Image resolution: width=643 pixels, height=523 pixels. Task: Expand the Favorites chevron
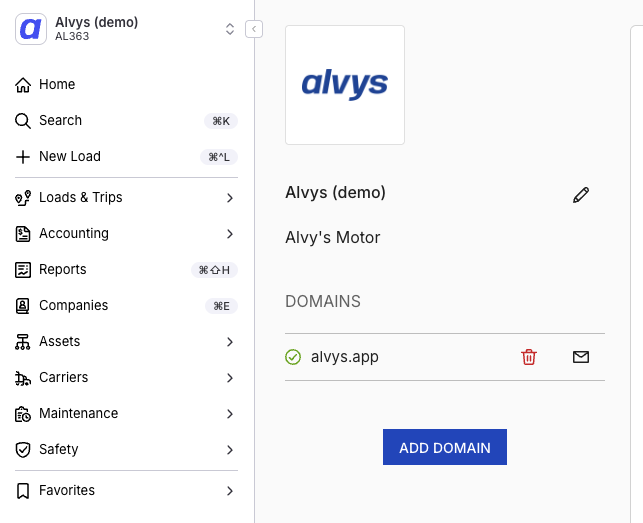pyautogui.click(x=230, y=491)
